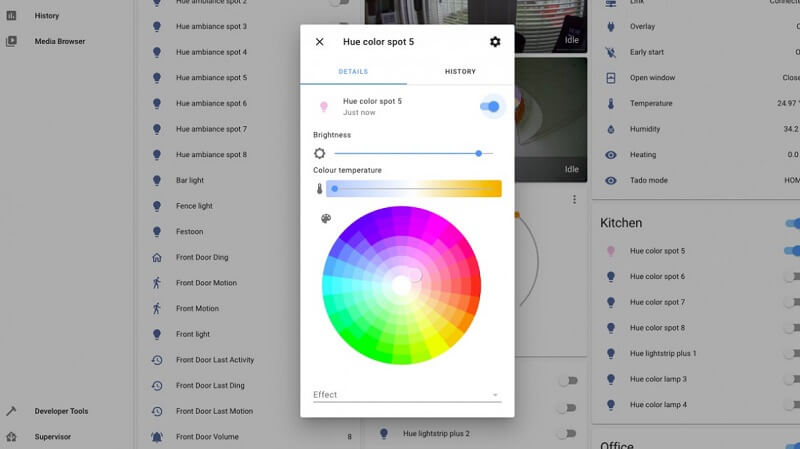
Task: Open Hue ambiance spot 7 entity
Action: pyautogui.click(x=211, y=129)
